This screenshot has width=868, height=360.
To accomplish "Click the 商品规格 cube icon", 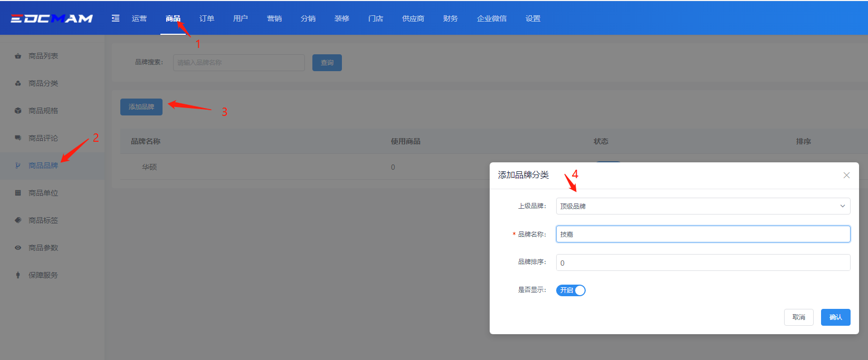I will click(18, 111).
